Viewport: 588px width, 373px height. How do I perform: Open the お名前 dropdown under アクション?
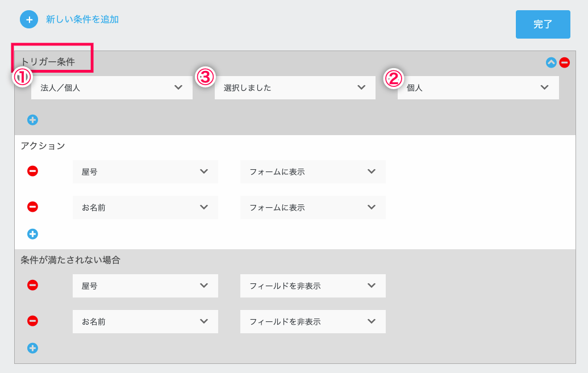coord(145,207)
